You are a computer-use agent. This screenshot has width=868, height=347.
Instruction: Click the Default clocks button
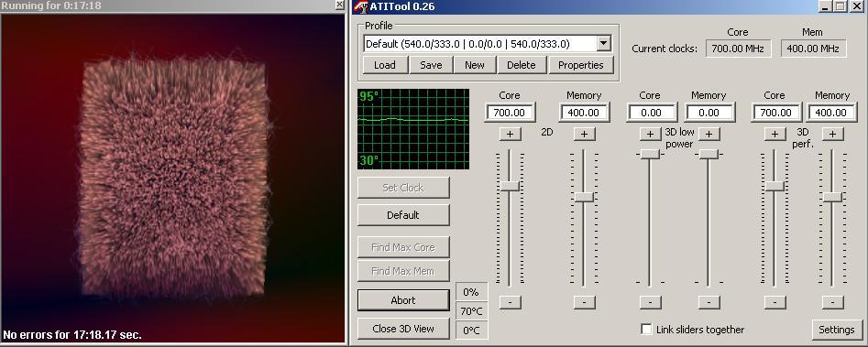tap(403, 215)
